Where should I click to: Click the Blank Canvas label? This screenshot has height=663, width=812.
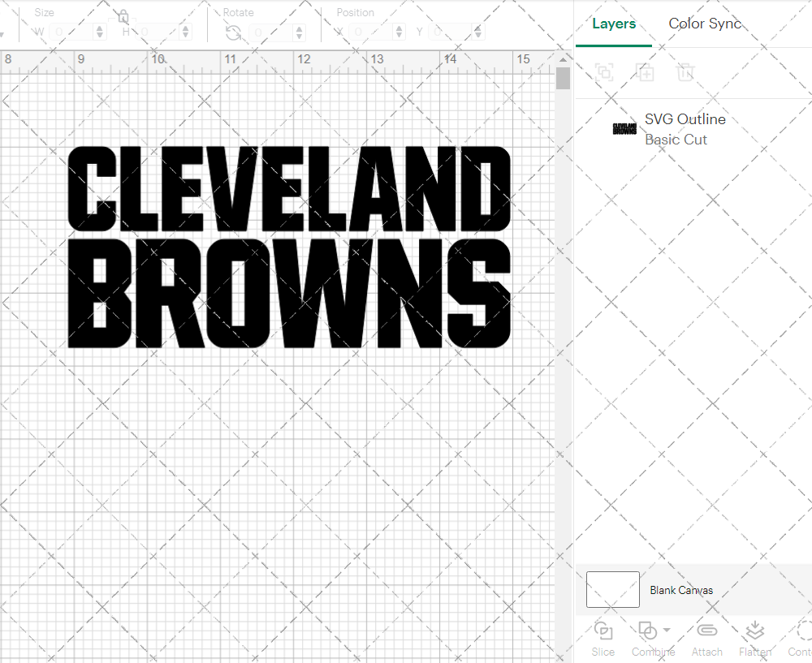(x=681, y=590)
